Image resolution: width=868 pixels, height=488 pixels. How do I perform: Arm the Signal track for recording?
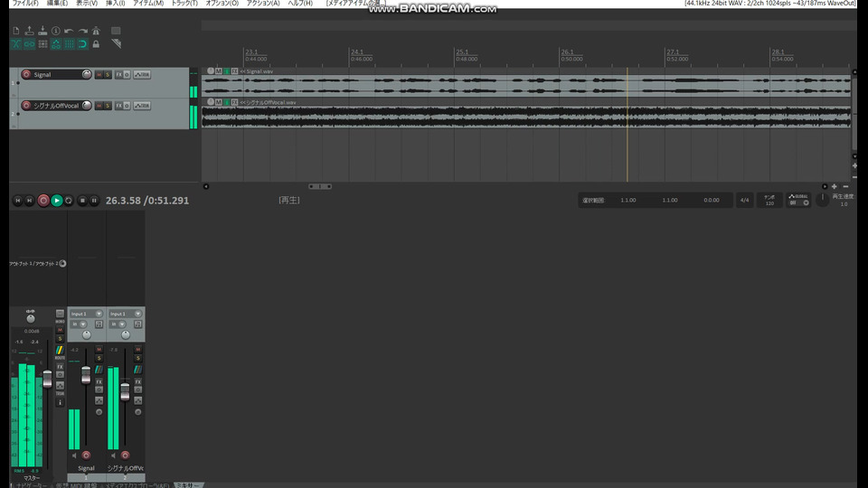(26, 74)
